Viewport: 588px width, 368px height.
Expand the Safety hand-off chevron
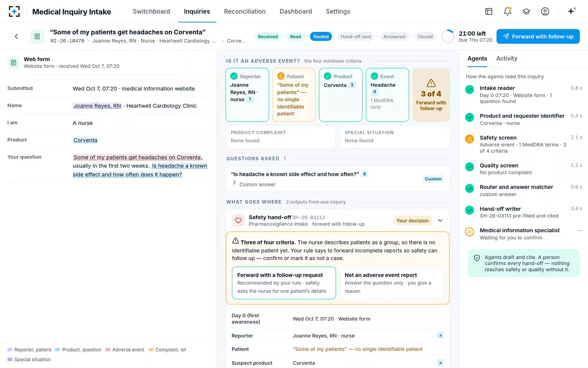coord(440,220)
